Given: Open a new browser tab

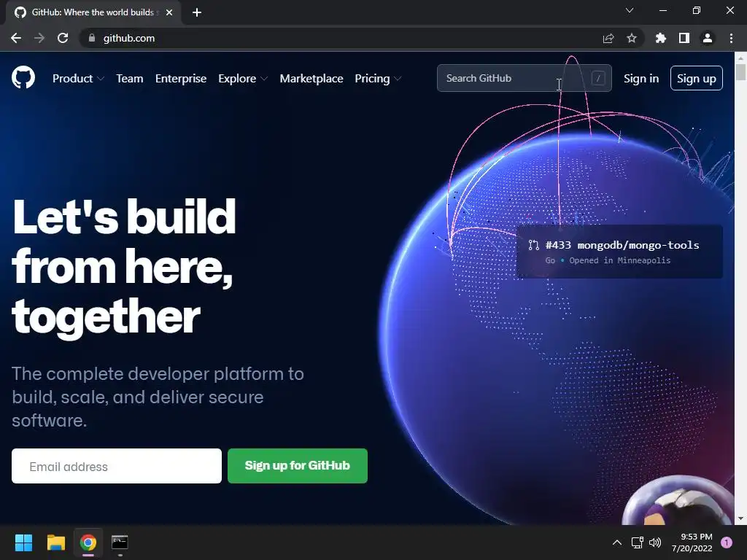Looking at the screenshot, I should 197,12.
